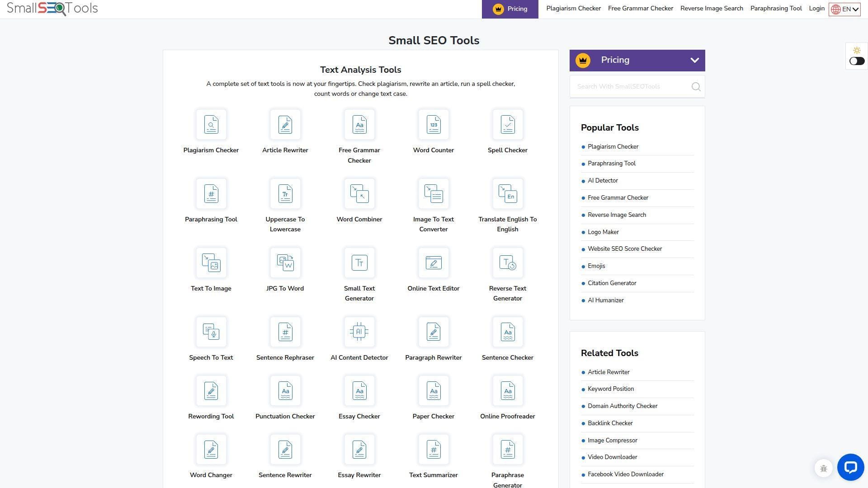The width and height of the screenshot is (868, 488).
Task: Open the SmallSEOTools logo homepage link
Action: coord(52,8)
